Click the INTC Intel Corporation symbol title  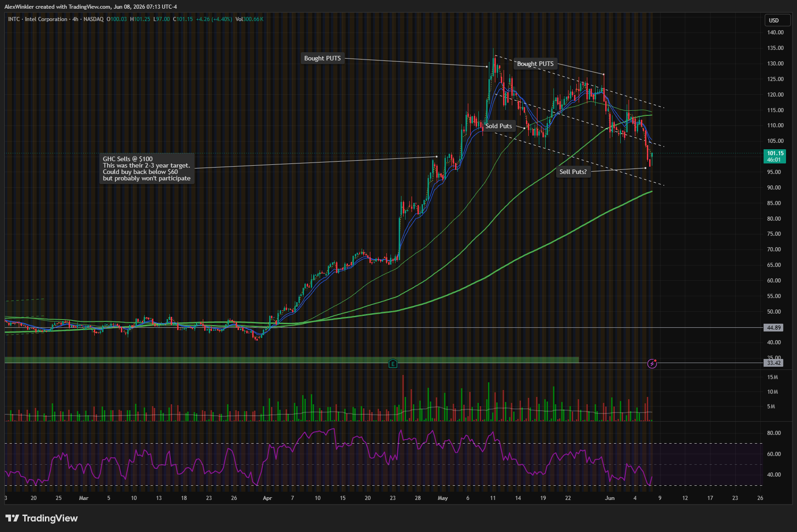coord(38,19)
